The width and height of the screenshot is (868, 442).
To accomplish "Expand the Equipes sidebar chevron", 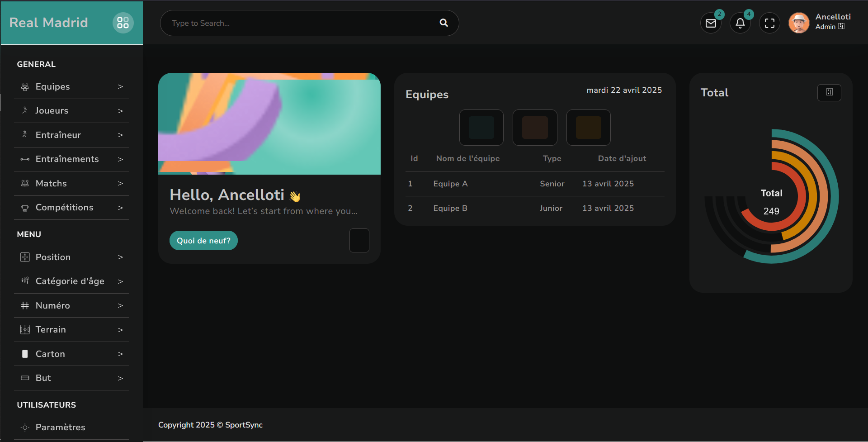I will pos(120,86).
